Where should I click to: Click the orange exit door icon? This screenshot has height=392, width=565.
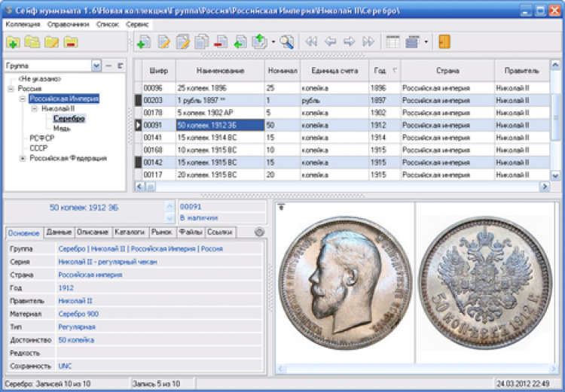(x=444, y=41)
